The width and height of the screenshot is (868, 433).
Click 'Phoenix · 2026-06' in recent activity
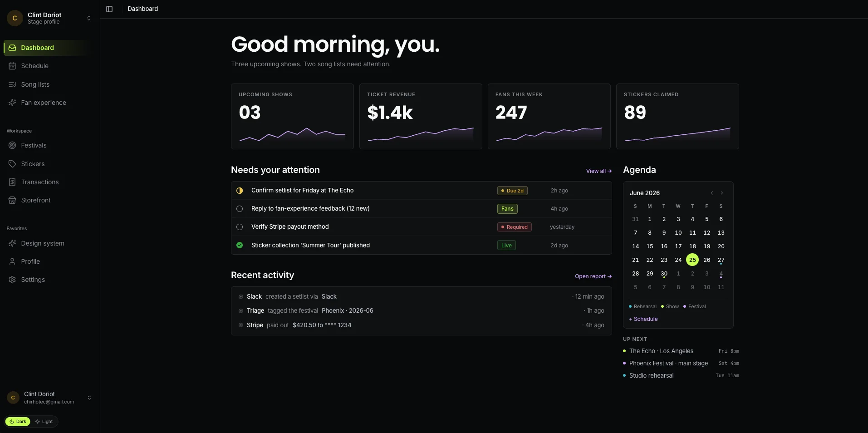(348, 311)
